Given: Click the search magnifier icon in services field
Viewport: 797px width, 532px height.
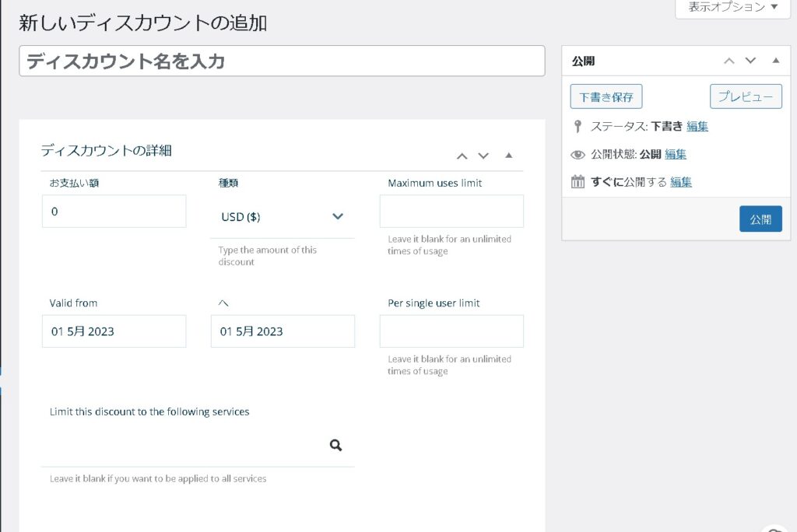Looking at the screenshot, I should [x=335, y=446].
